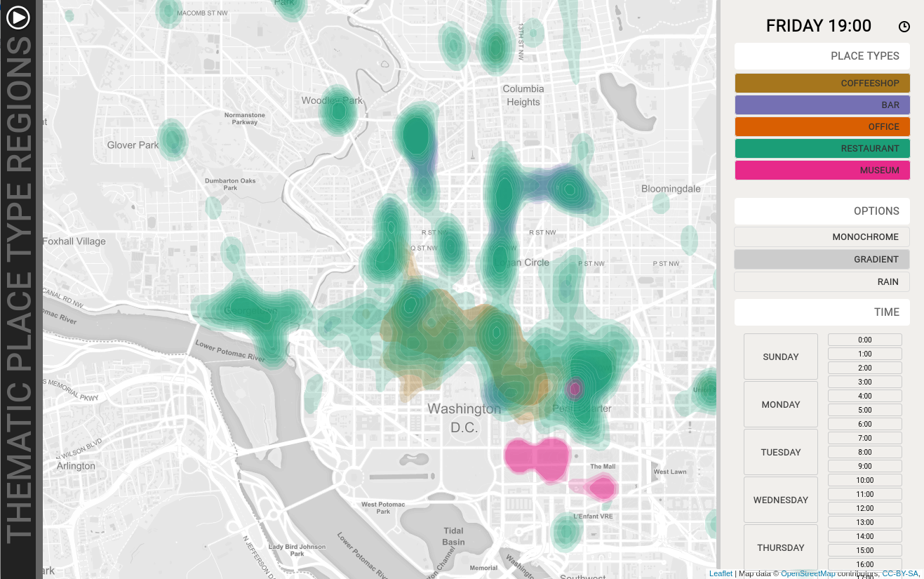This screenshot has width=924, height=579.
Task: Enable the Monochrome option
Action: coord(822,237)
